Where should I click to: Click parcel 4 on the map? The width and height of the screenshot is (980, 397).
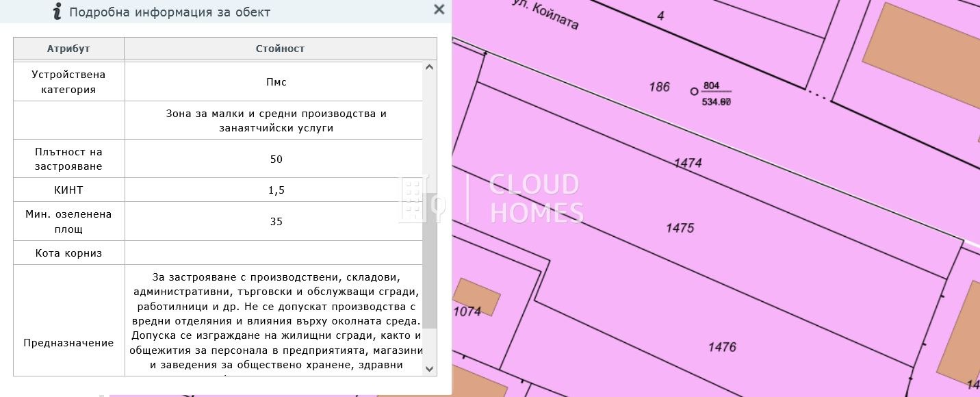(660, 15)
